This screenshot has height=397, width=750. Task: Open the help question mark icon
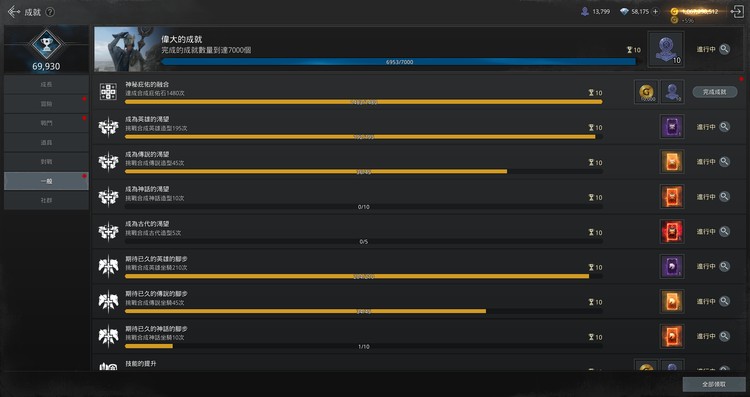click(x=50, y=12)
